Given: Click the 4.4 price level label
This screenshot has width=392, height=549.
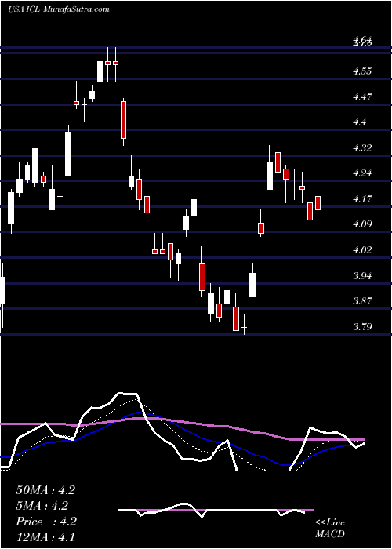Looking at the screenshot, I should tap(359, 122).
